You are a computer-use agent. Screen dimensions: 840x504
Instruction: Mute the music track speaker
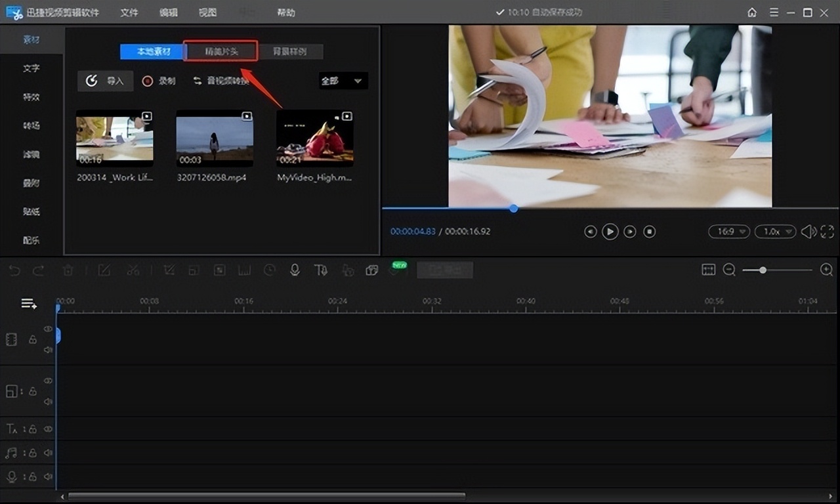click(48, 453)
